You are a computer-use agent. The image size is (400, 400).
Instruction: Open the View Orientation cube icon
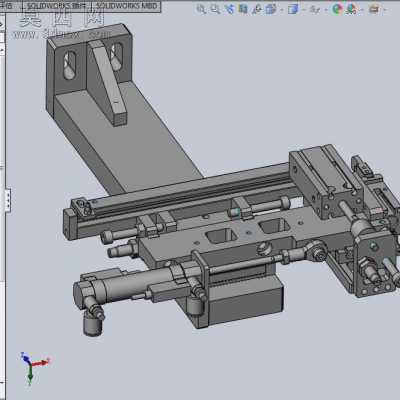click(x=271, y=9)
